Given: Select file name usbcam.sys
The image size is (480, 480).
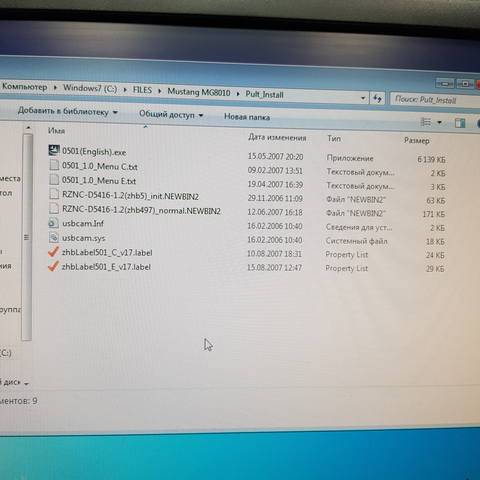Looking at the screenshot, I should [84, 238].
